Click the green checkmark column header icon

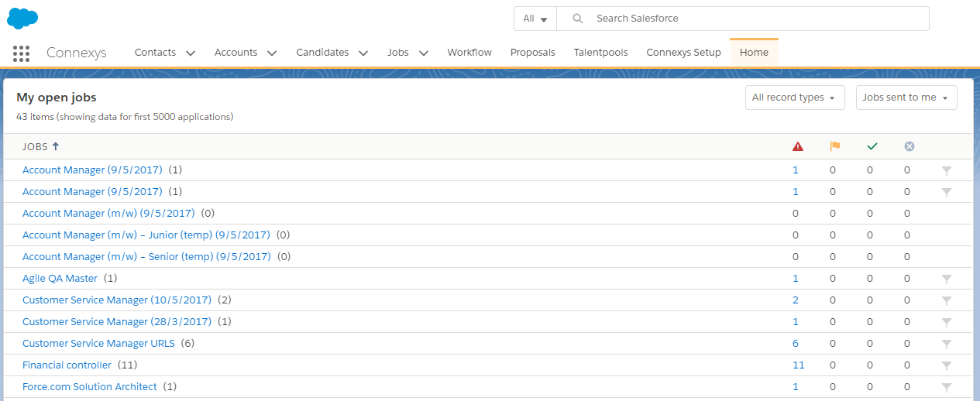point(872,146)
